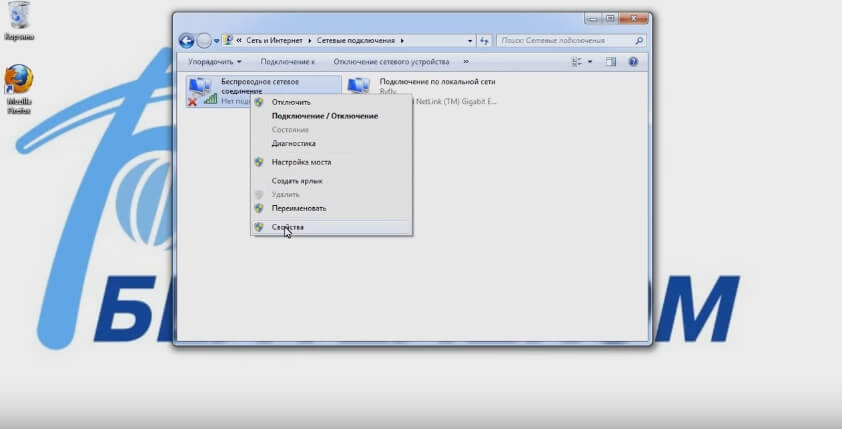Open view options dropdown arrow
Viewport: 842px width, 429px height.
coord(590,62)
